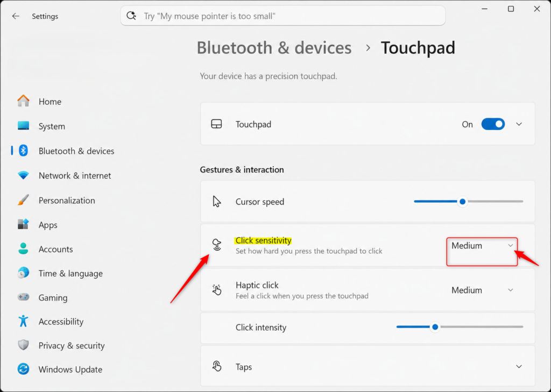This screenshot has width=551, height=392.
Task: Open Gaming settings
Action: (x=53, y=298)
